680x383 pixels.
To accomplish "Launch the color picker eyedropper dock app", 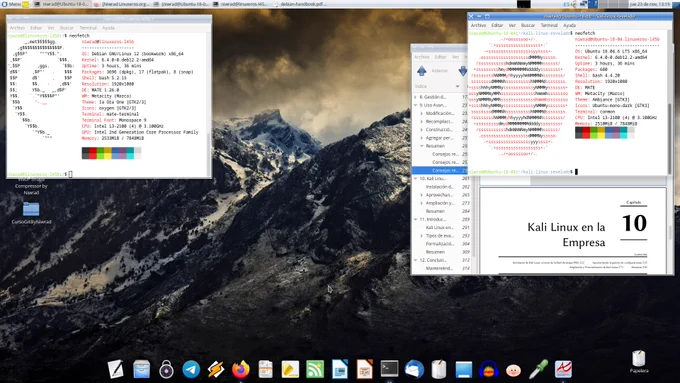I will tap(538, 370).
